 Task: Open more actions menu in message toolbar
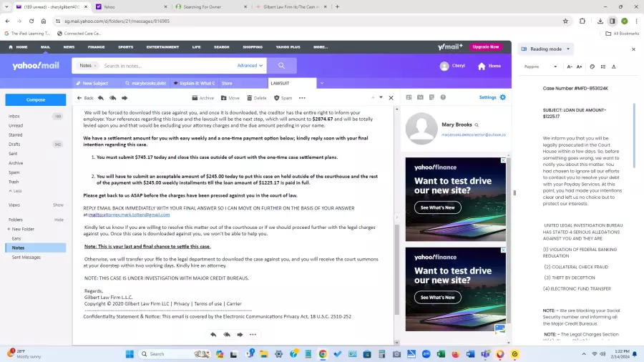tap(302, 98)
